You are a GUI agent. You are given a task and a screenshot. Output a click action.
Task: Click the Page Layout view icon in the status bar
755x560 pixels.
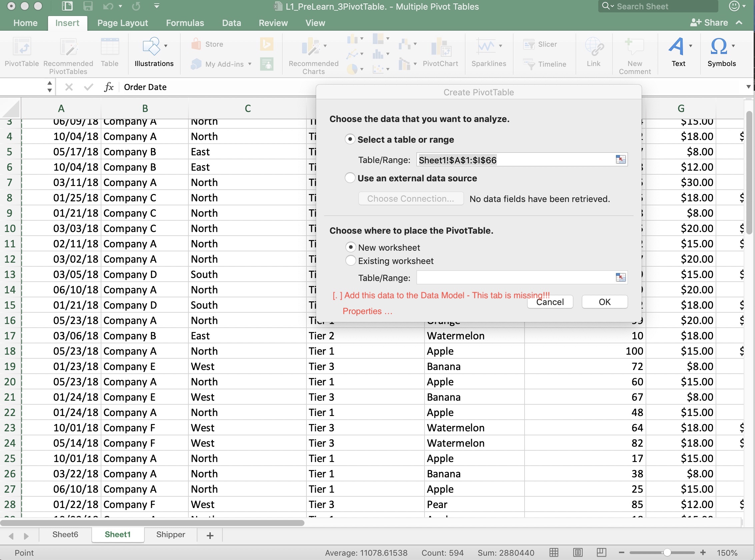[x=577, y=553]
